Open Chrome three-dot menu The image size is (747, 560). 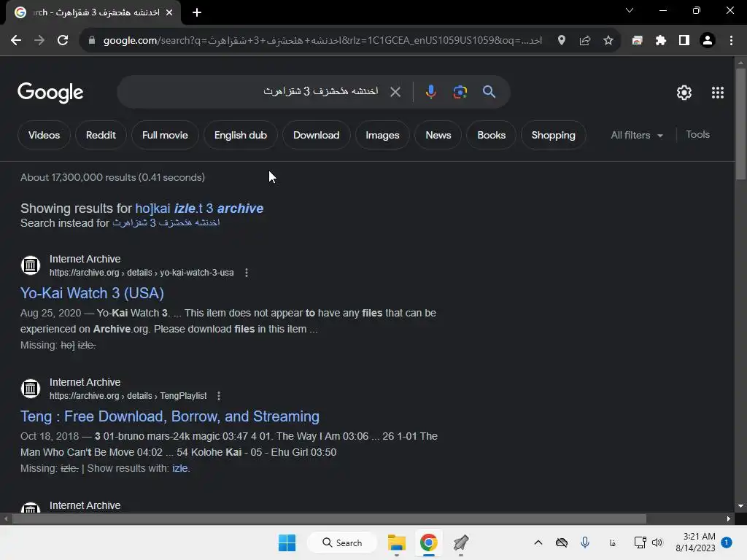731,41
